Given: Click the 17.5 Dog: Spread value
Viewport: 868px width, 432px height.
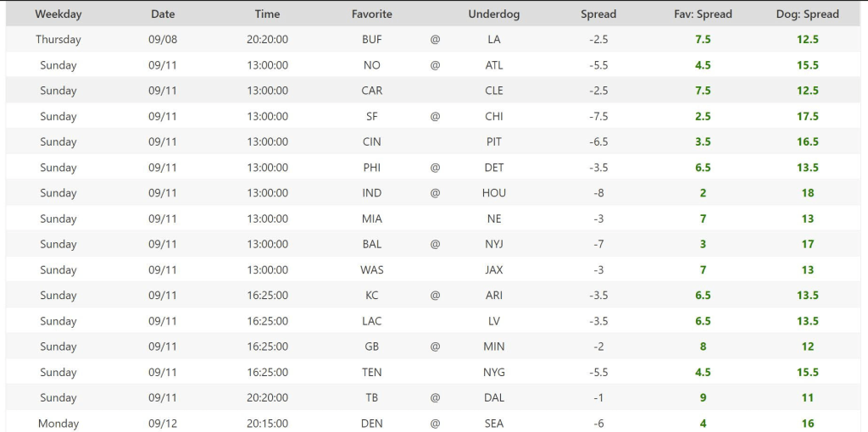Looking at the screenshot, I should pyautogui.click(x=807, y=116).
